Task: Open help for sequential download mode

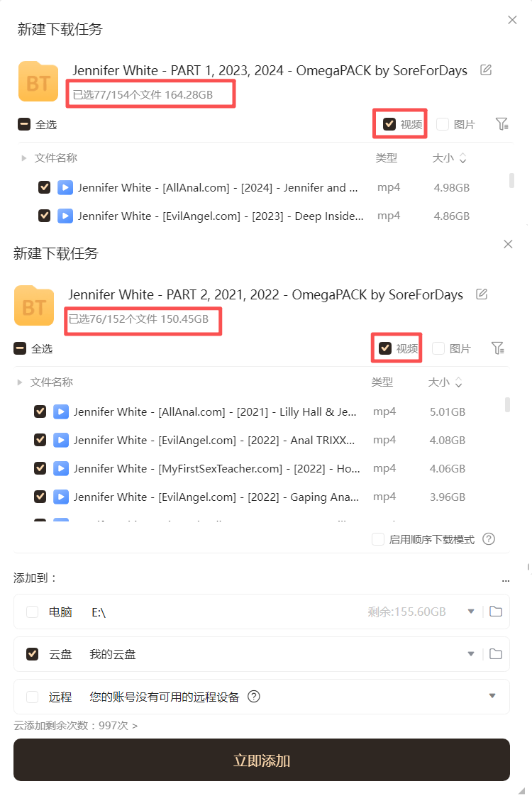Action: coord(489,539)
